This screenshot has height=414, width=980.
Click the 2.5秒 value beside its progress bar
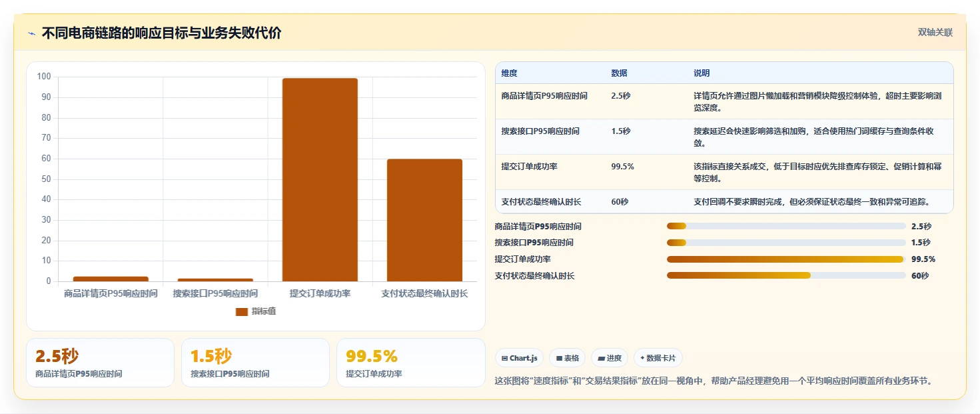click(921, 227)
